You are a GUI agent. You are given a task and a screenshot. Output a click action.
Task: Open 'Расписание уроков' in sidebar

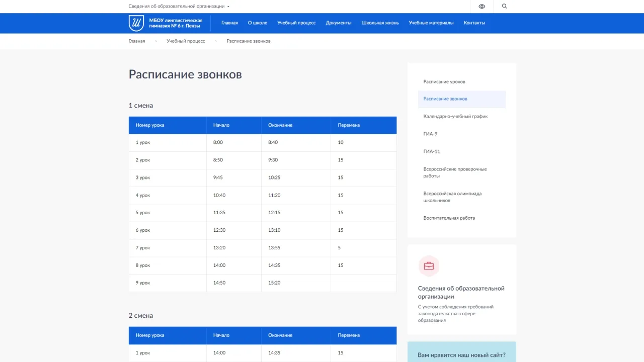(444, 82)
